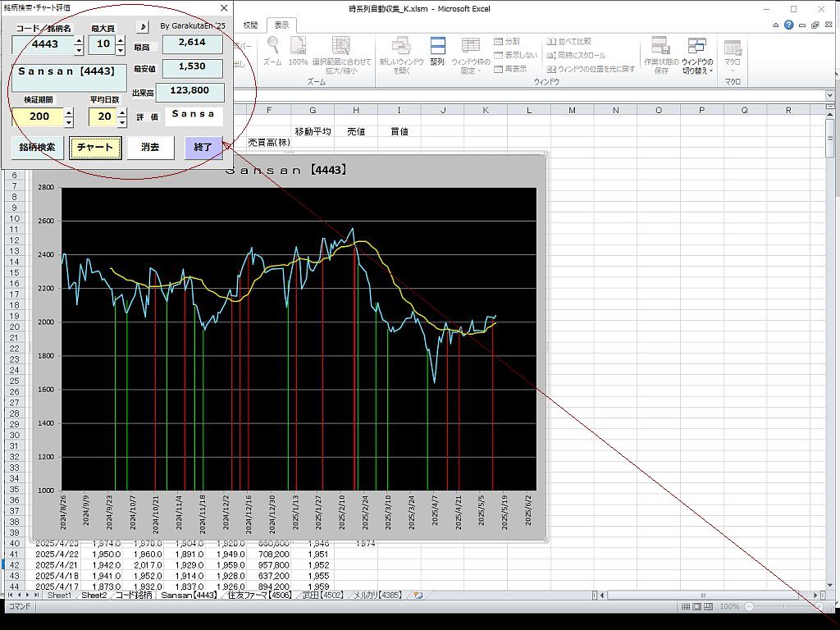Go to first sheet navigation arrow
840x630 pixels.
[x=10, y=596]
